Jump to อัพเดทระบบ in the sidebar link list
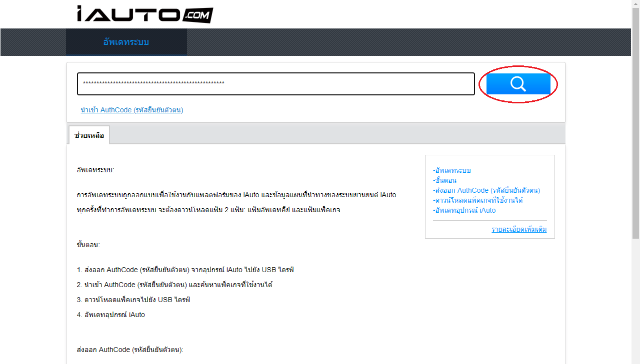The width and height of the screenshot is (640, 364). (x=452, y=170)
